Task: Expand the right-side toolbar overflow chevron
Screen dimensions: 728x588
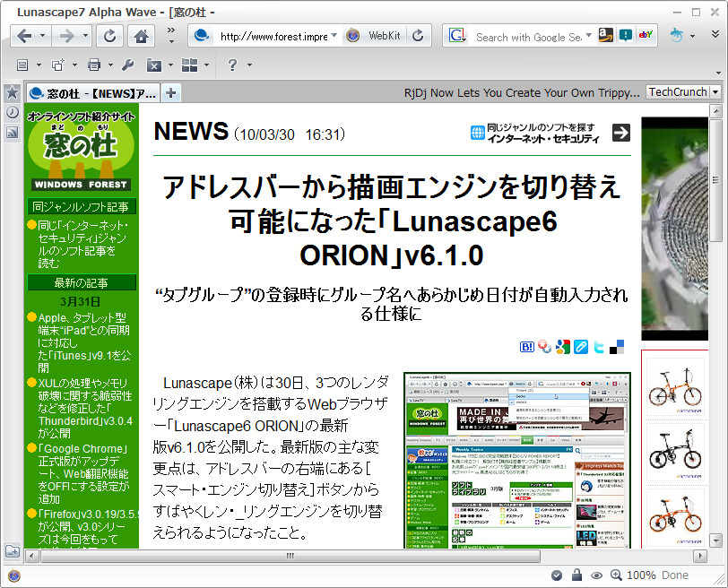Action: pos(715,34)
